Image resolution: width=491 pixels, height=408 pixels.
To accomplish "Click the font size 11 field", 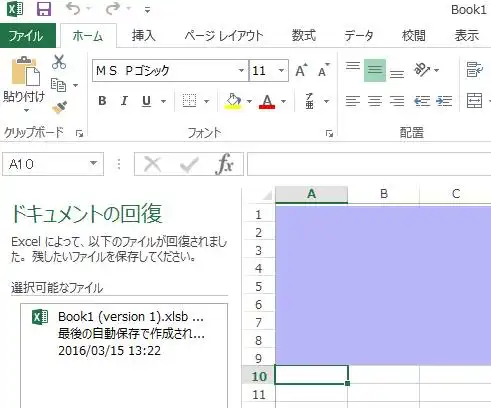I will coord(262,70).
